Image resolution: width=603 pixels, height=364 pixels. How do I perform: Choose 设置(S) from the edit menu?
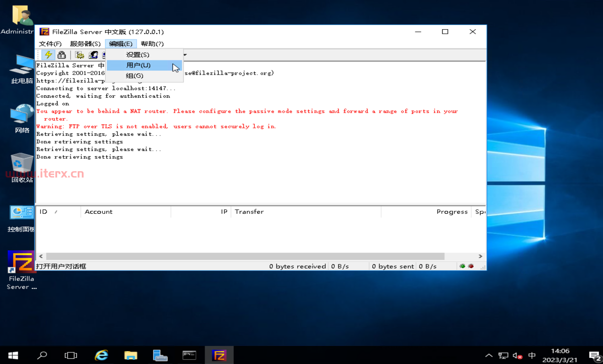click(x=144, y=55)
